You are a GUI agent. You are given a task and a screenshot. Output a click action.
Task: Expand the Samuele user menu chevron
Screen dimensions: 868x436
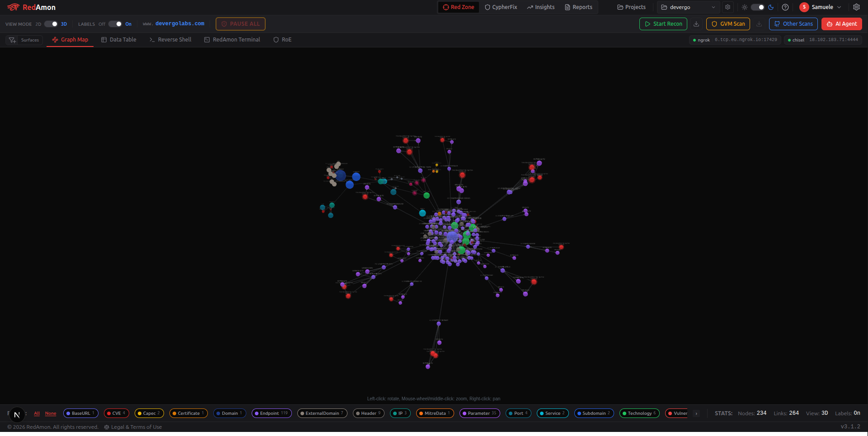[839, 7]
